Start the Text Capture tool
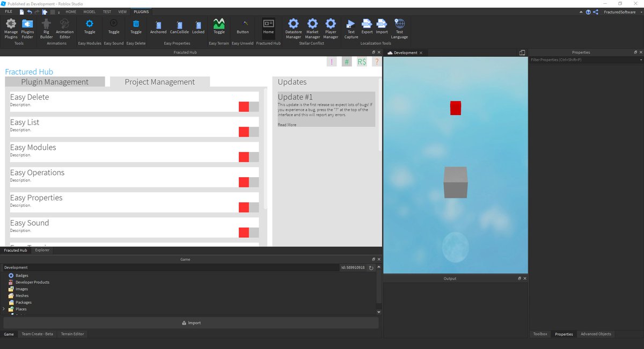This screenshot has width=644, height=349. (x=351, y=28)
